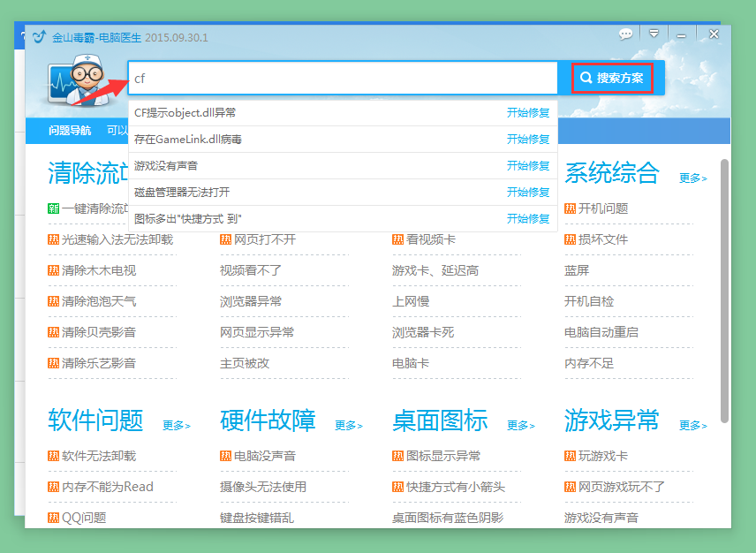Viewport: 756px width, 553px height.
Task: Open the 浏览器异常 entry
Action: pyautogui.click(x=251, y=301)
